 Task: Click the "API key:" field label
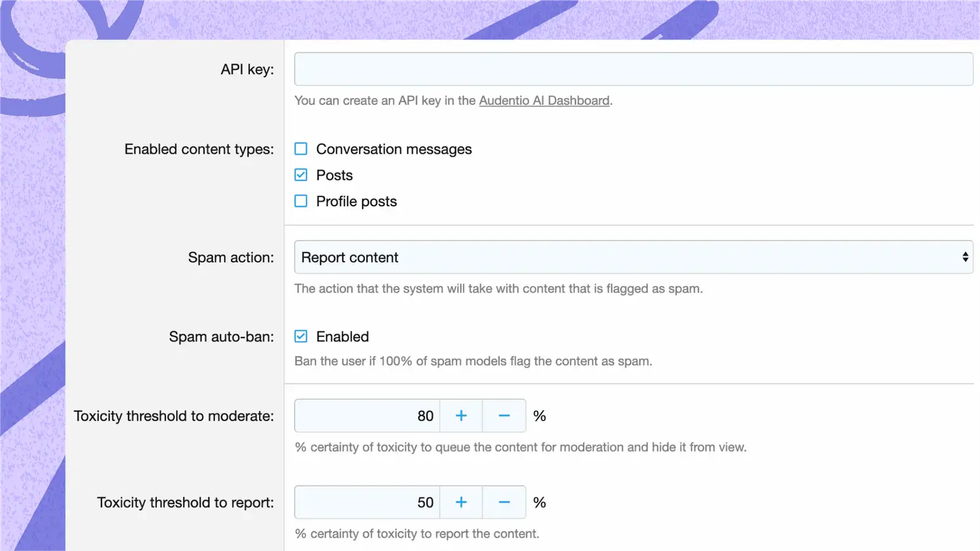[x=247, y=70]
